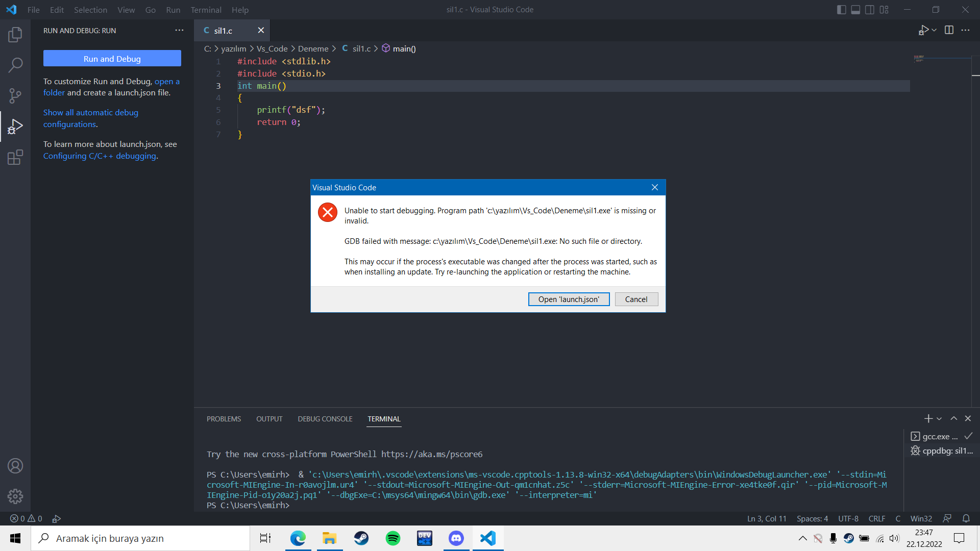Open the Manage gear icon
Image resolution: width=980 pixels, height=551 pixels.
tap(15, 496)
